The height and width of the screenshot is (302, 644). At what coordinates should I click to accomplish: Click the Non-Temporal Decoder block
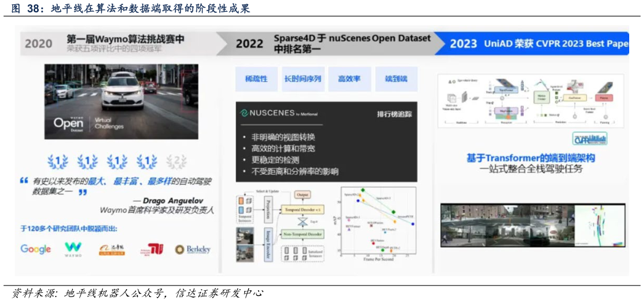[302, 234]
